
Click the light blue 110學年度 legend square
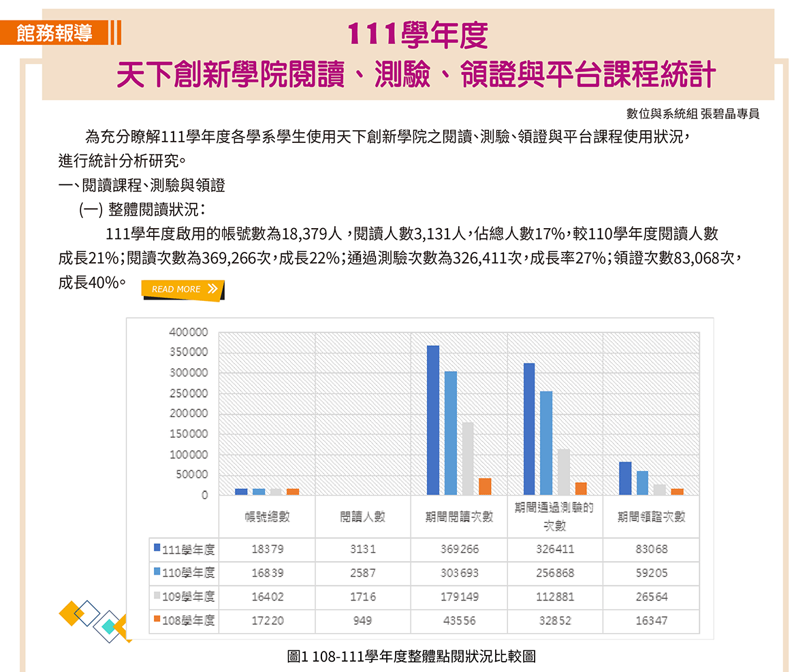coord(157,571)
